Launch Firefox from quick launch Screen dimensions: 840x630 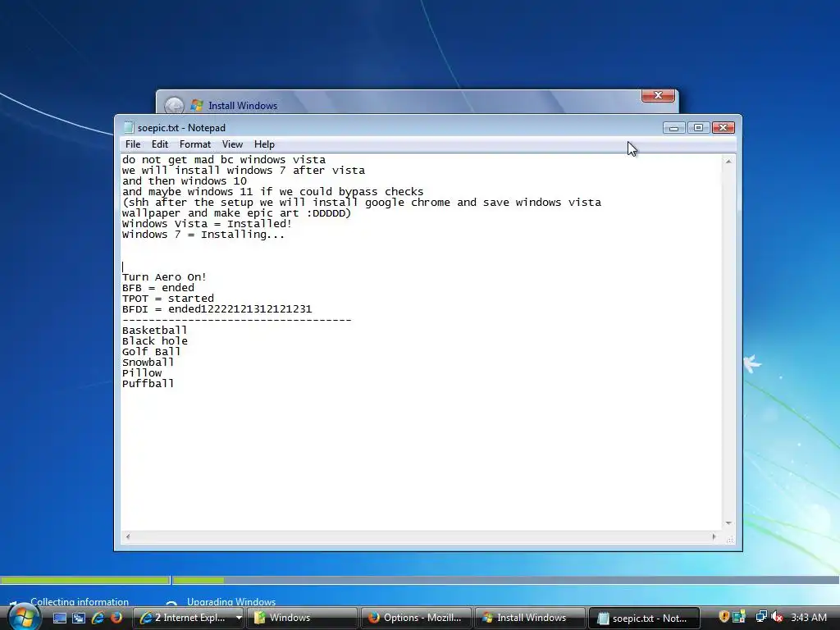[116, 619]
